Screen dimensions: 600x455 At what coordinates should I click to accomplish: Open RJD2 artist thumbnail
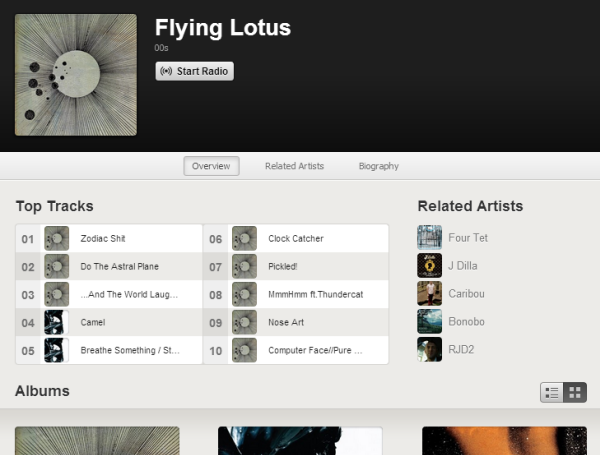430,350
